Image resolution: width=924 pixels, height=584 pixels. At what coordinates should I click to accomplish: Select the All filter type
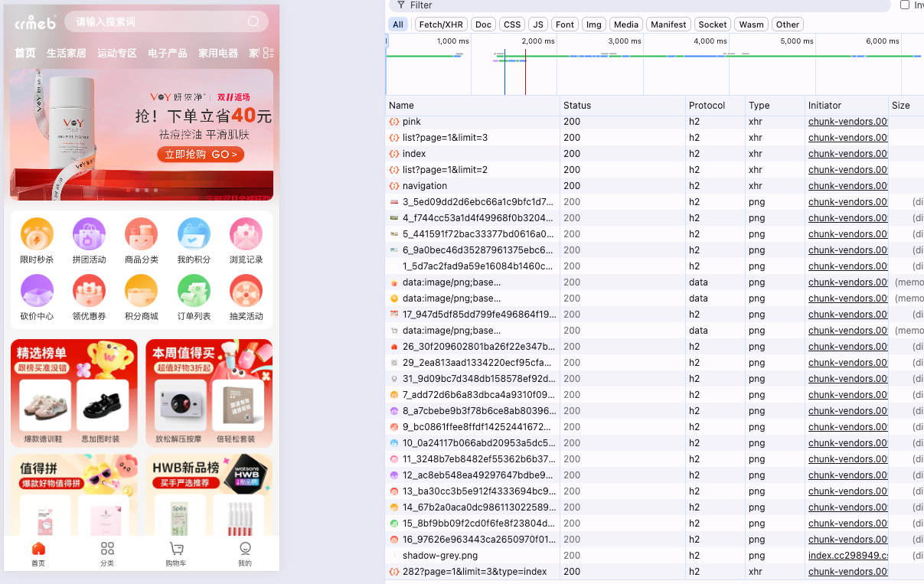pos(398,24)
